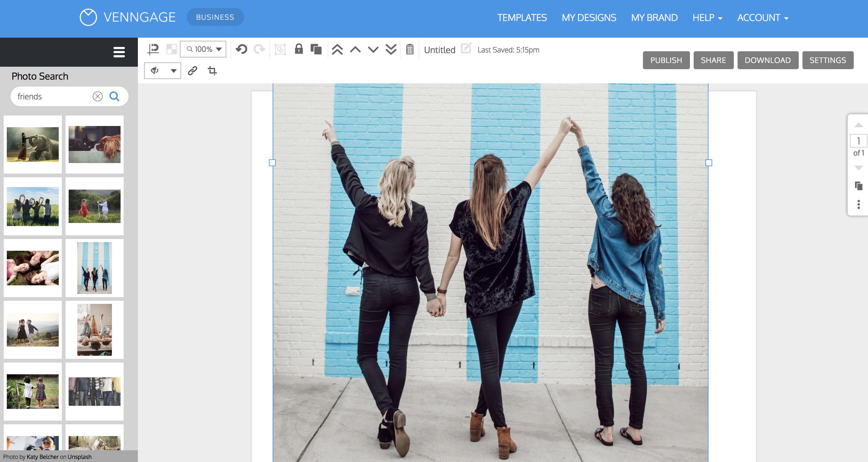Screen dimensions: 868x462
Task: Open page options three-dot menu
Action: (x=858, y=204)
